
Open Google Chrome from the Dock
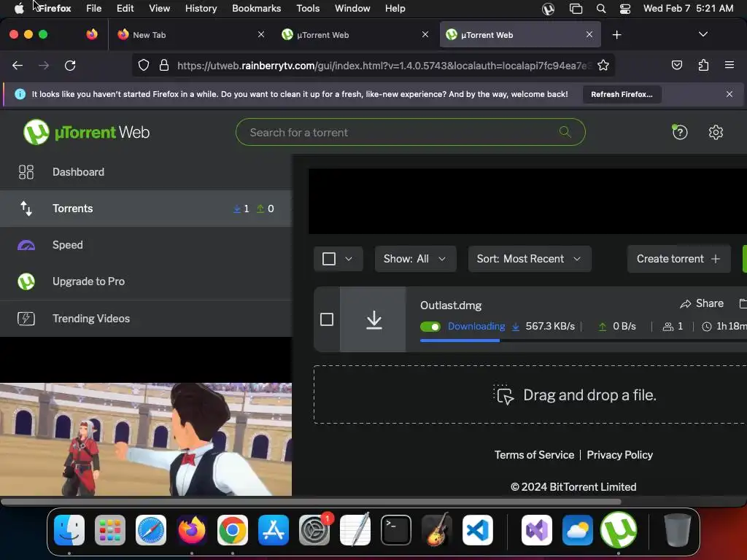(x=233, y=530)
